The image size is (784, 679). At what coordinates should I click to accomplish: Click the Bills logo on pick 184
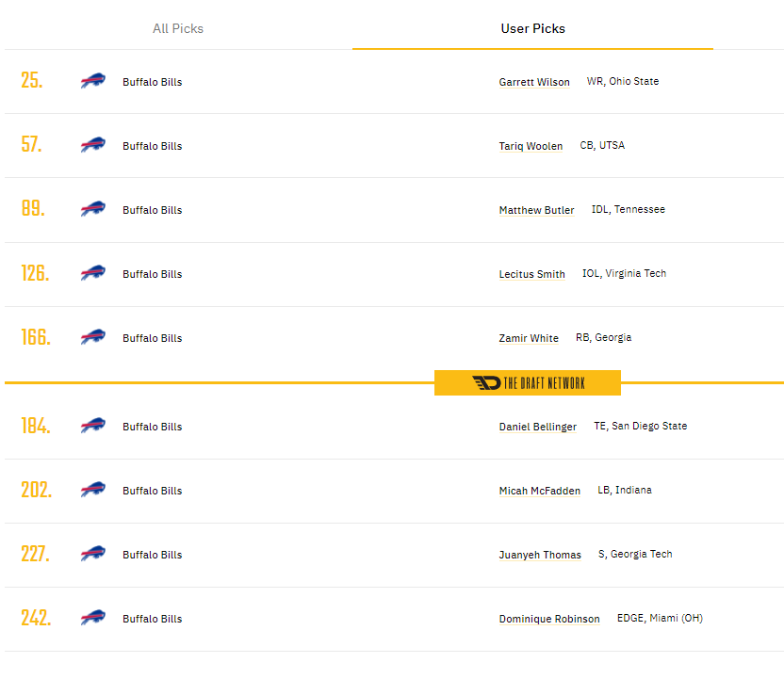[93, 425]
